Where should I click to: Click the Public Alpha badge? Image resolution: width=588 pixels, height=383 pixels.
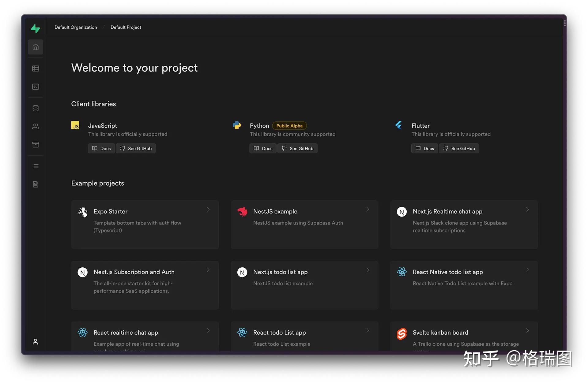pyautogui.click(x=289, y=126)
